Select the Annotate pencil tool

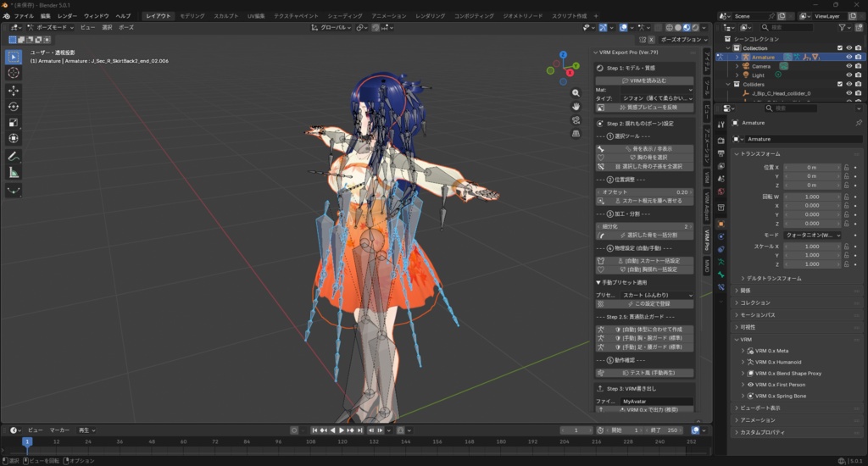(x=14, y=157)
